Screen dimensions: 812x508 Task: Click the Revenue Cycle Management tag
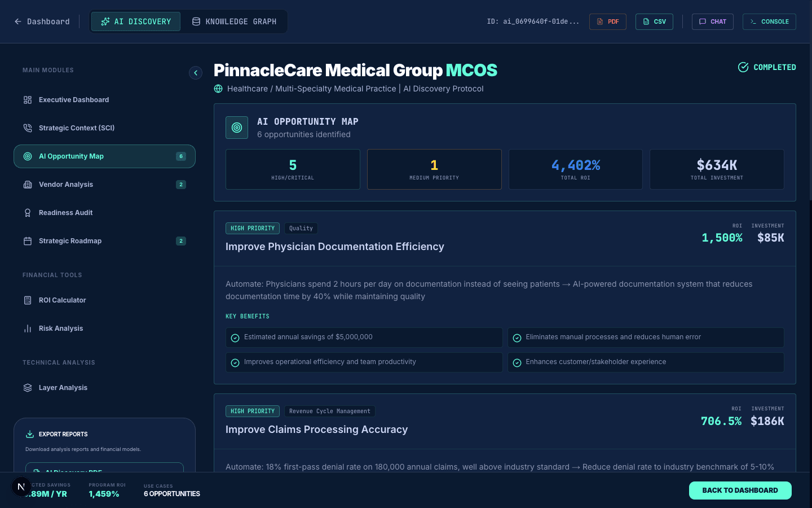(x=330, y=411)
